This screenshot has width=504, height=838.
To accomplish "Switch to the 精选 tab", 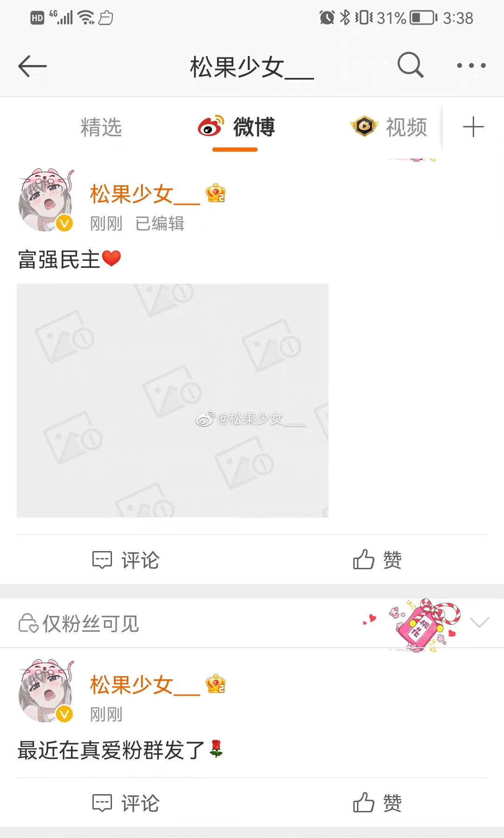I will pos(101,127).
